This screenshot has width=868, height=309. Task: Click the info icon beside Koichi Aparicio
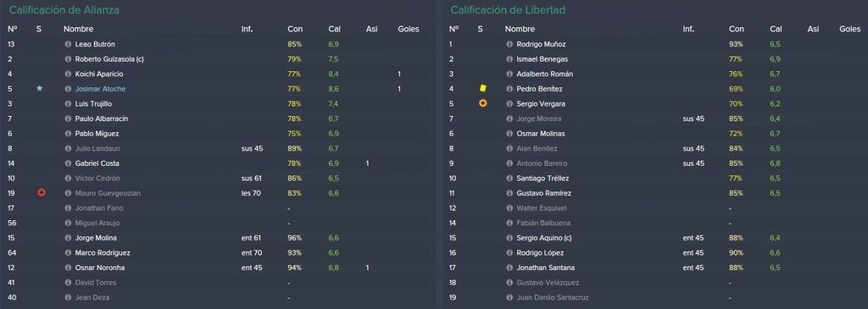click(x=68, y=74)
